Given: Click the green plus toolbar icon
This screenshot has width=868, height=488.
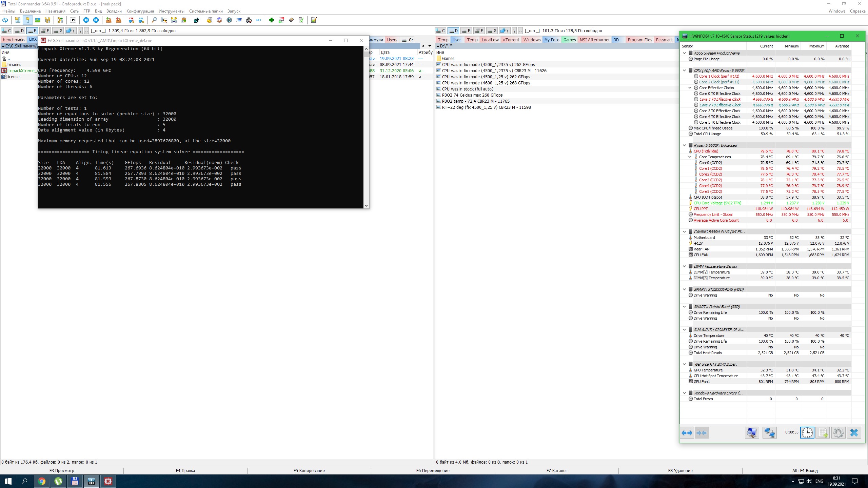Looking at the screenshot, I should click(x=271, y=20).
